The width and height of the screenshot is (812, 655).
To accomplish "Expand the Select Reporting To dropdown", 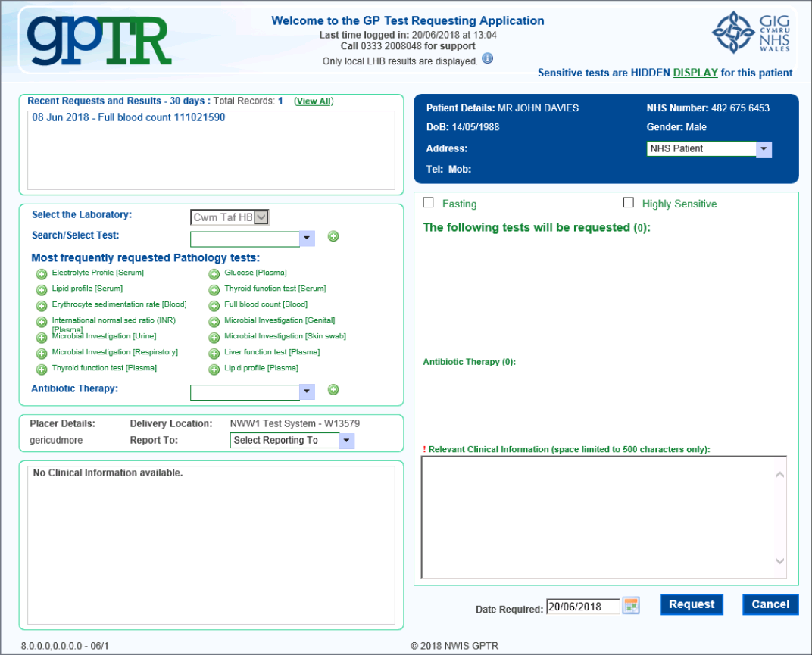I will 346,441.
